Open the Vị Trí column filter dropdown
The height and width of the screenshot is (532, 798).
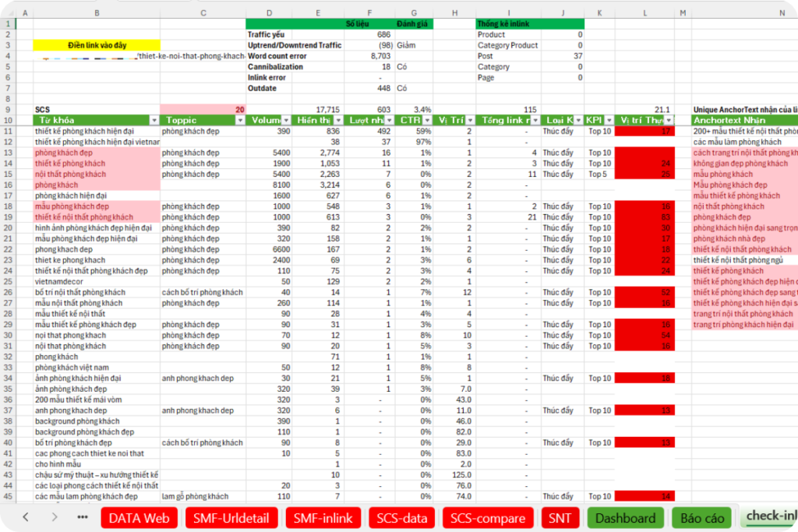[470, 121]
